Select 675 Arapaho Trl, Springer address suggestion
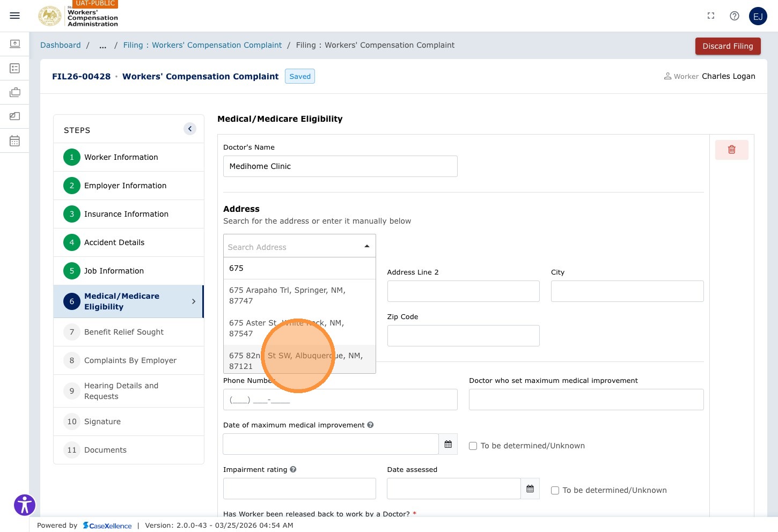 299,295
